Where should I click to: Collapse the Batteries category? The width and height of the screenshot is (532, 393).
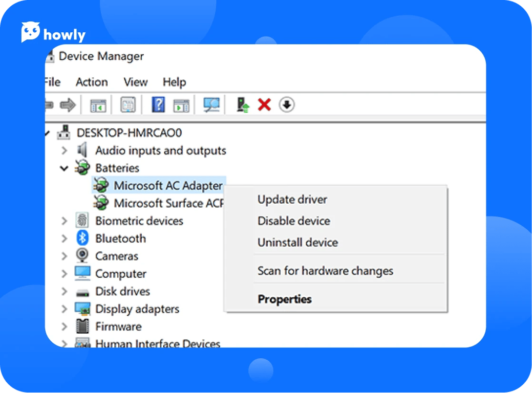65,168
